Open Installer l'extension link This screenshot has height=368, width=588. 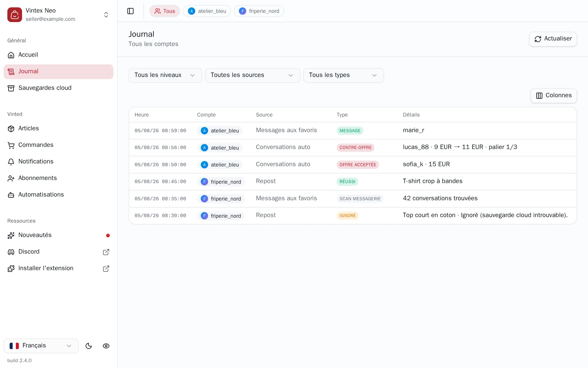coord(58,268)
